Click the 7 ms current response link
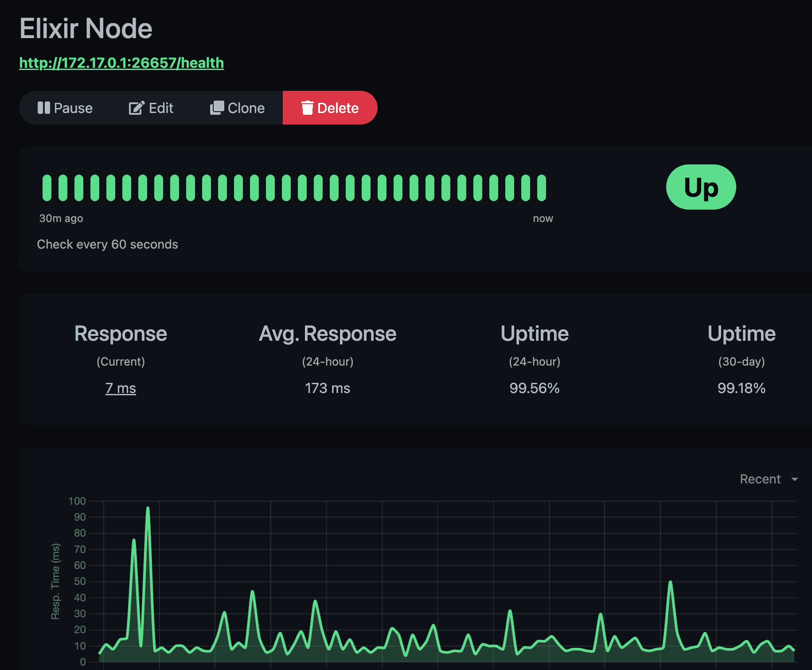Screen dimensions: 812x670 [x=121, y=388]
